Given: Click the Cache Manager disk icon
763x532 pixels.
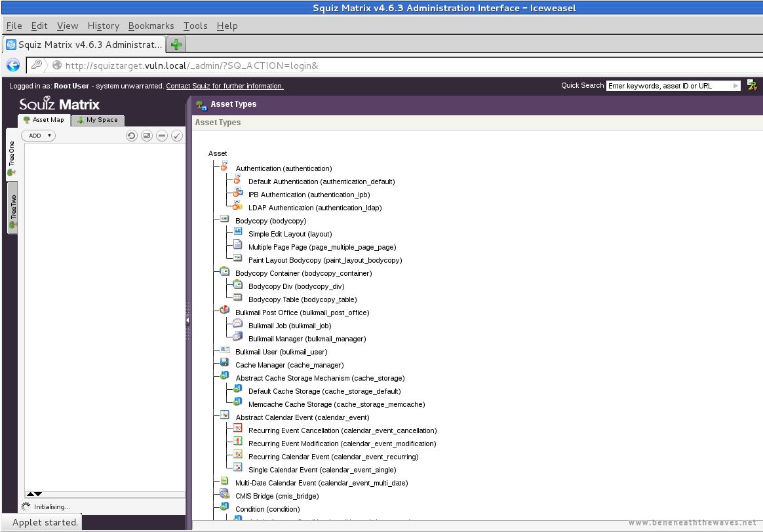Looking at the screenshot, I should (224, 362).
